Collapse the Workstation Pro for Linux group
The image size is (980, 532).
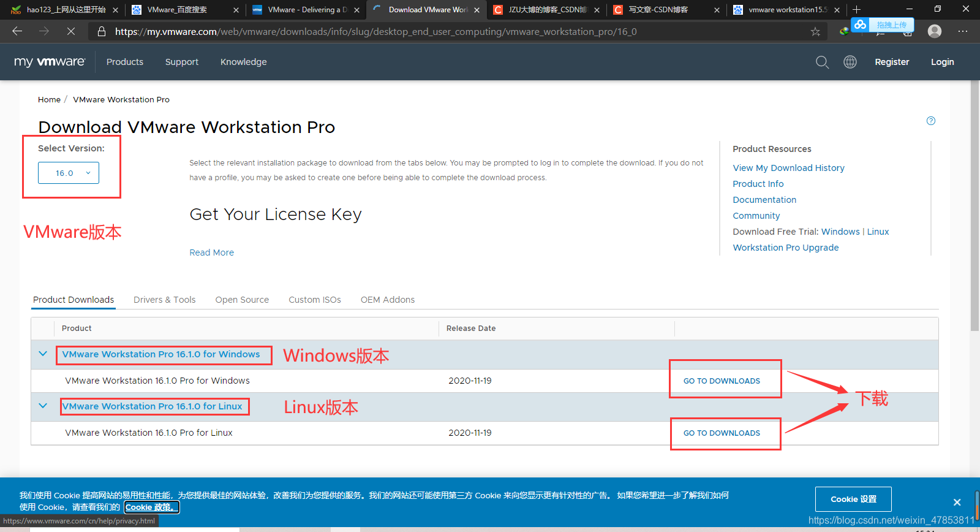43,406
